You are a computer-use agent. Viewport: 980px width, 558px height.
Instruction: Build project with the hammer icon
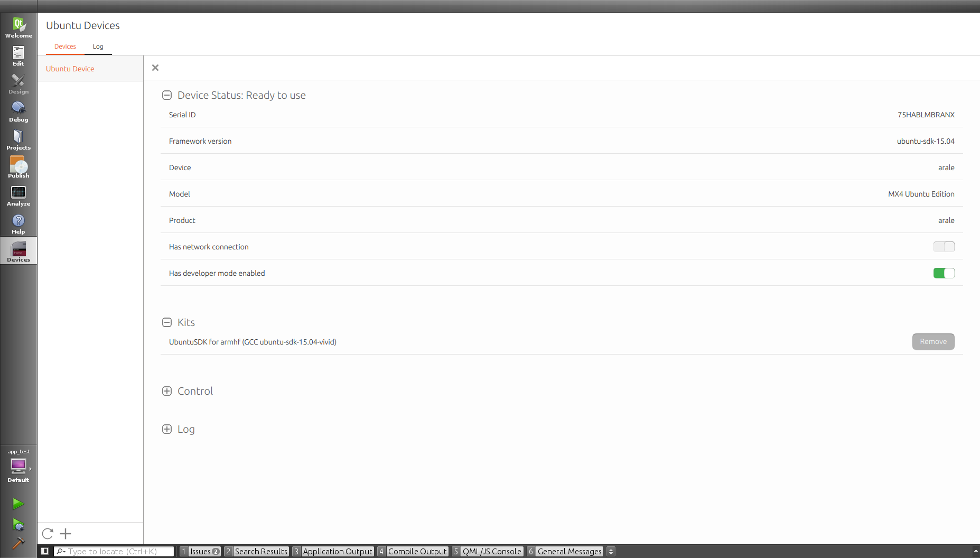coord(18,543)
